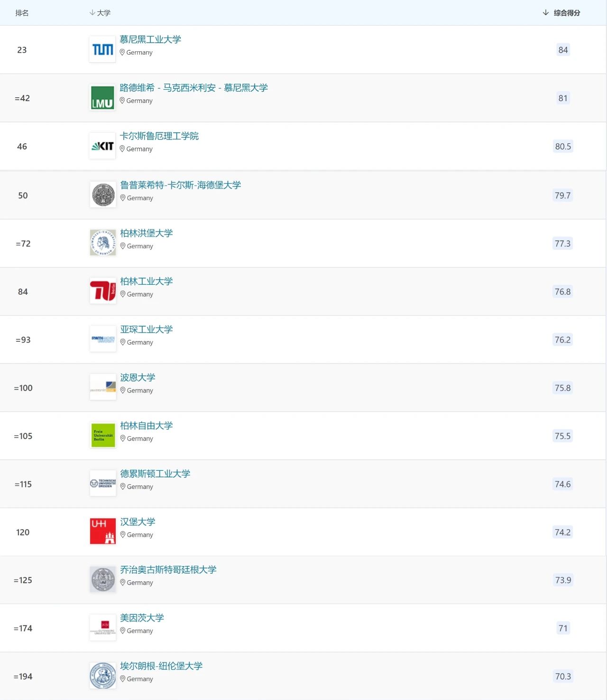Click the TUM logo icon
The width and height of the screenshot is (607, 700).
tap(102, 49)
